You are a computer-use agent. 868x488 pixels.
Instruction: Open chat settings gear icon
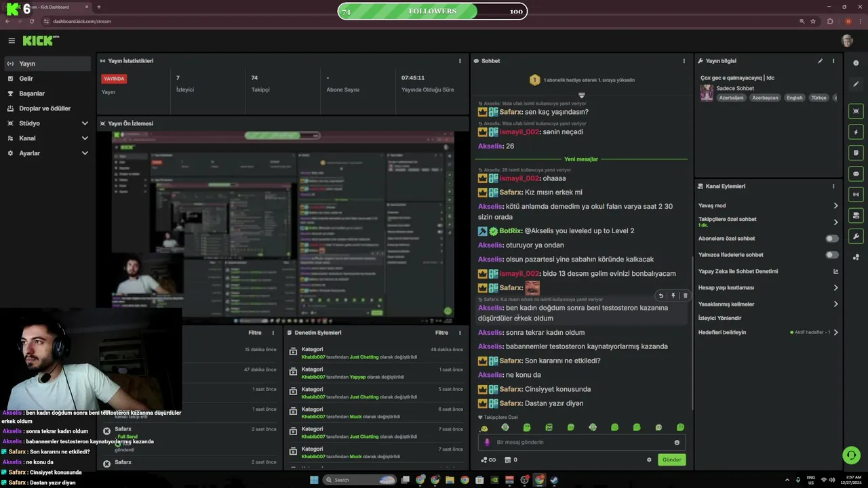(649, 460)
